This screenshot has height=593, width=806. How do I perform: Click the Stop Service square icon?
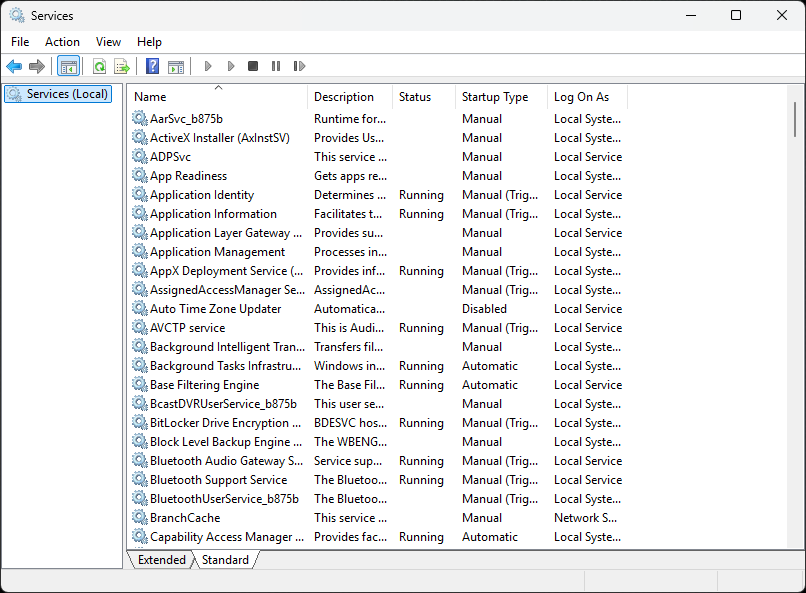point(253,67)
